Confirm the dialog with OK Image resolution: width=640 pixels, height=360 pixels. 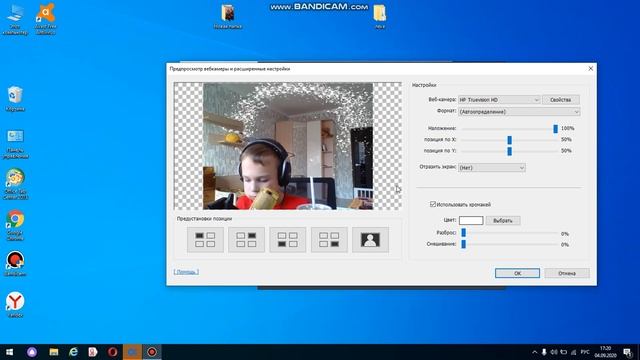tap(517, 273)
